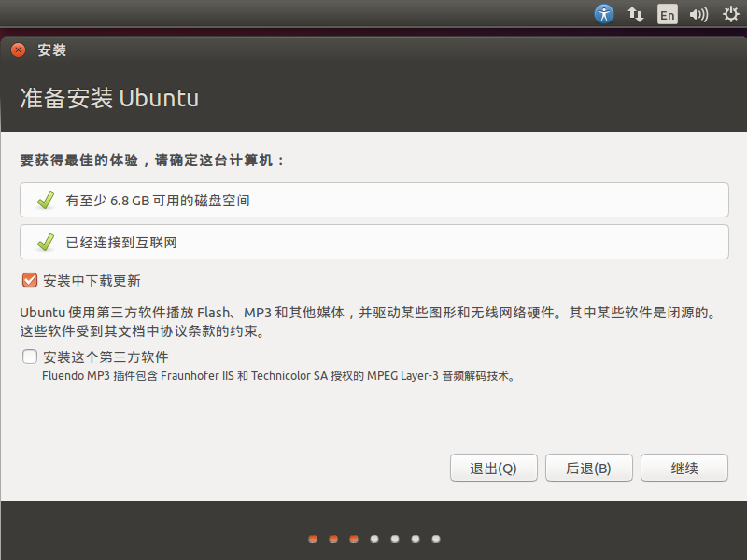Click the 继续 button
The image size is (747, 560).
[x=684, y=468]
